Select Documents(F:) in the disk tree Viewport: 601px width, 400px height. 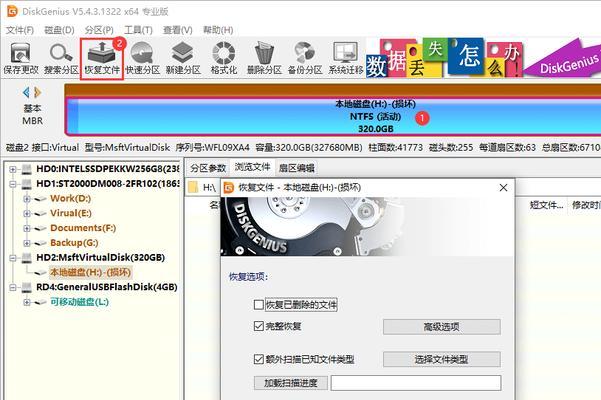83,228
